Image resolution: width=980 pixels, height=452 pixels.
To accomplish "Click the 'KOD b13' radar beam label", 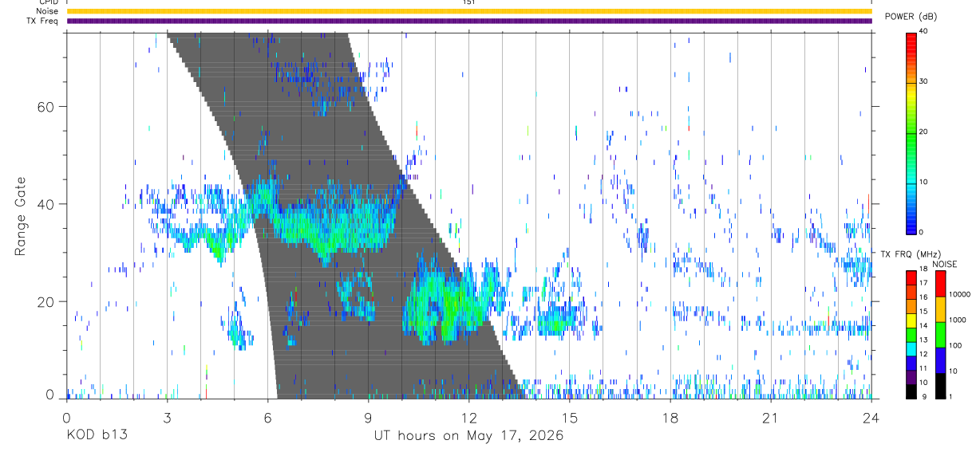I will coord(97,436).
